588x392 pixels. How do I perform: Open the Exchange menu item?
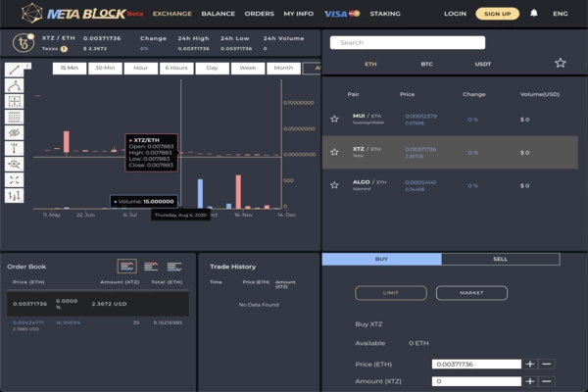coord(172,14)
